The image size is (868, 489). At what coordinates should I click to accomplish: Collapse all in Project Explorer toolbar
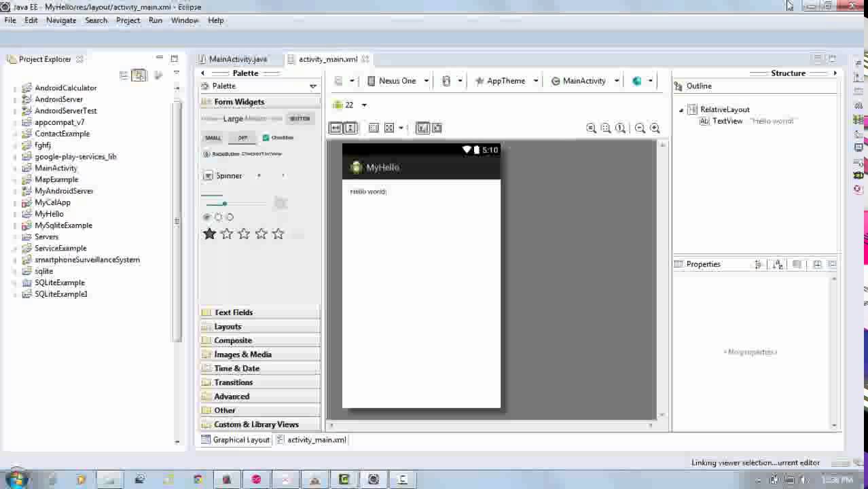click(124, 76)
